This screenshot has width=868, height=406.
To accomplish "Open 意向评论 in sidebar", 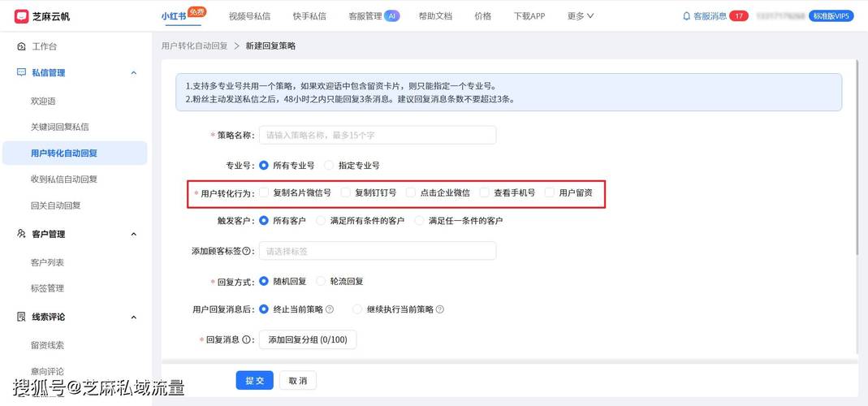I will 47,371.
